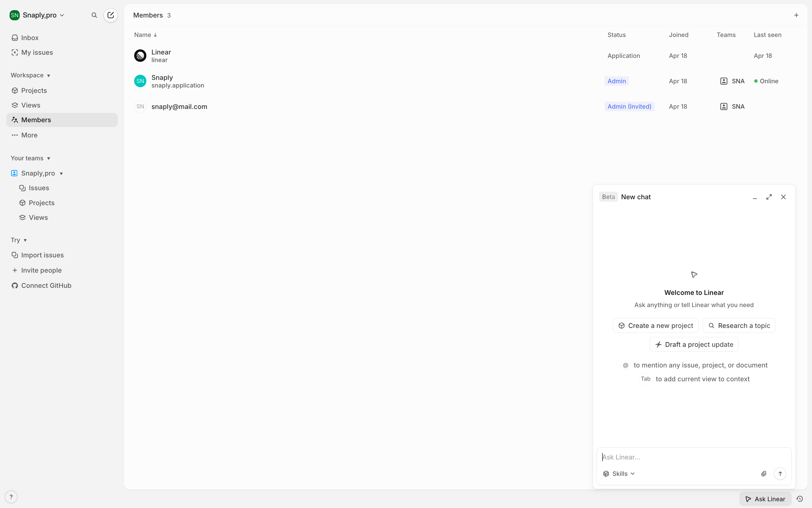The image size is (812, 508).
Task: Expand the New chat panel to fullscreen
Action: pos(769,197)
